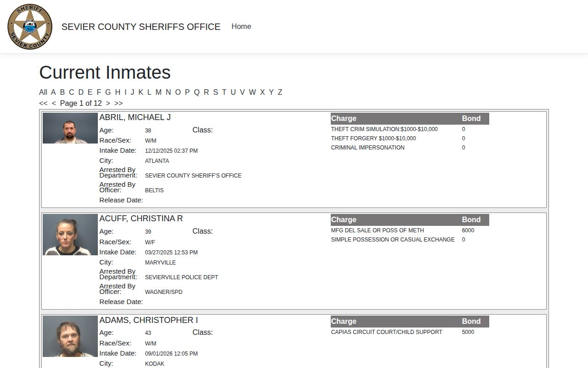Click the Current Inmates page heading
Image resolution: width=588 pixels, height=368 pixels.
tap(105, 73)
